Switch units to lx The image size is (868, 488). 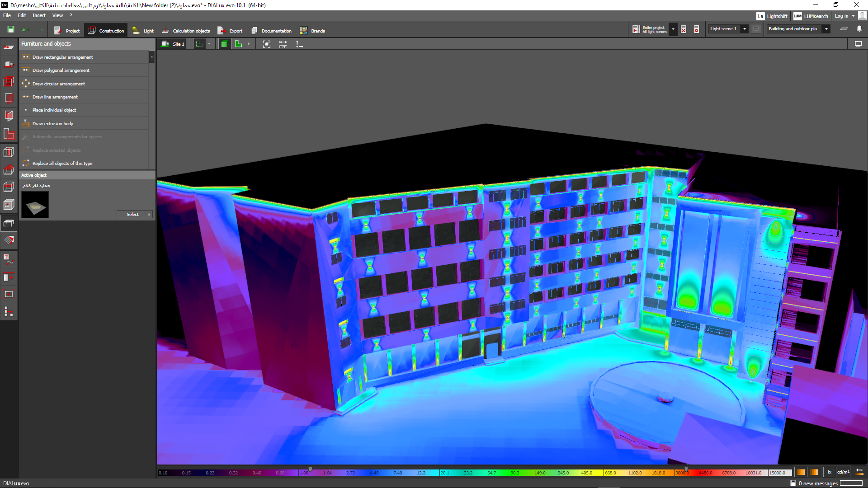[x=830, y=472]
